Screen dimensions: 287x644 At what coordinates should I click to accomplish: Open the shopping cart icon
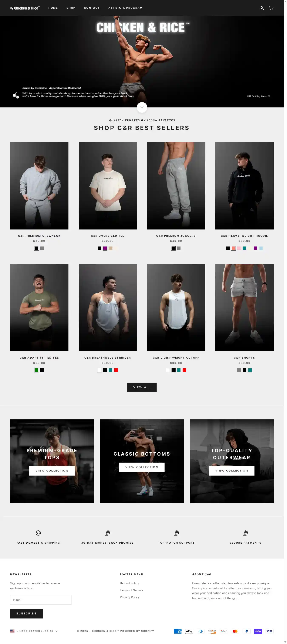coord(271,8)
